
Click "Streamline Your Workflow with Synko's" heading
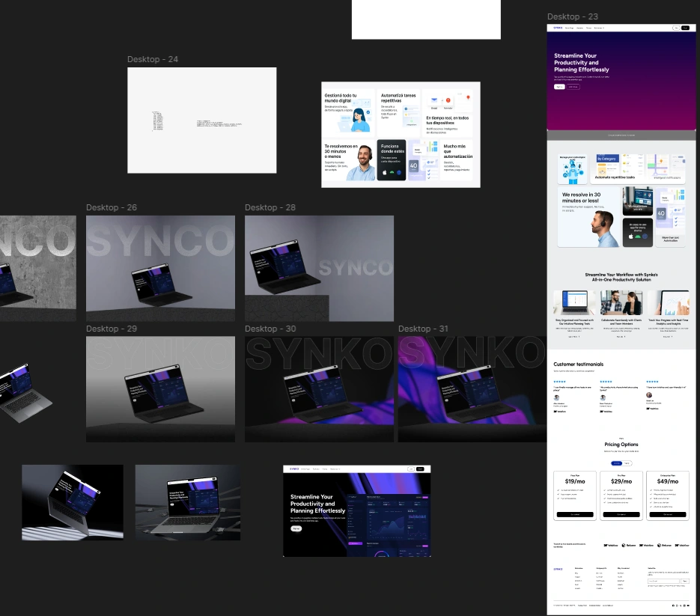621,275
